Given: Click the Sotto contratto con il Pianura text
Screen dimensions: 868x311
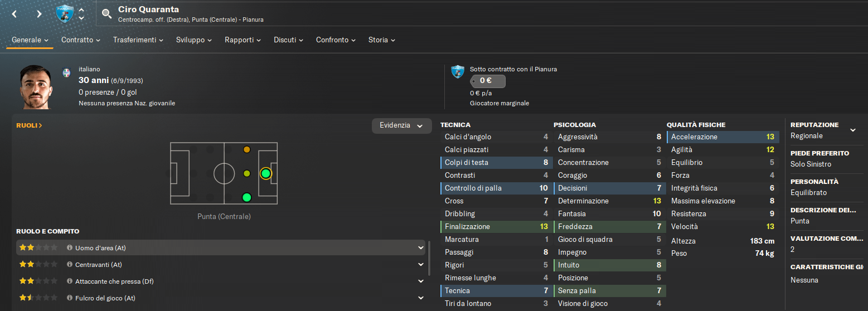Looking at the screenshot, I should pyautogui.click(x=513, y=69).
